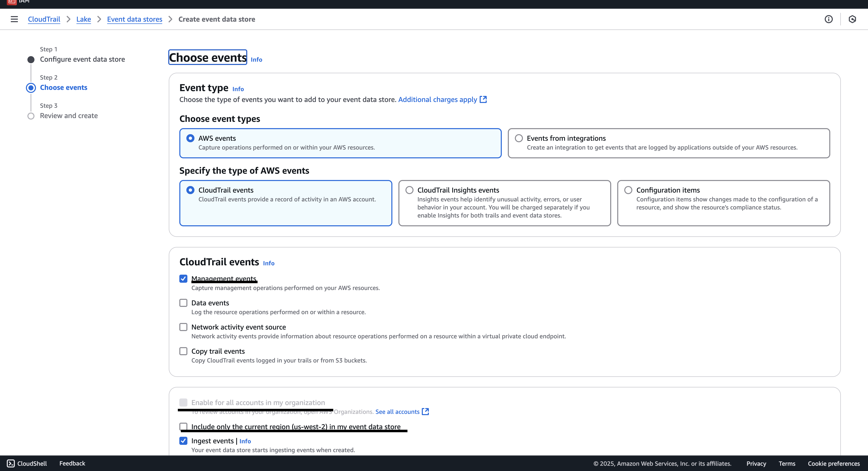
Task: Check the Copy trail events checkbox
Action: (183, 351)
